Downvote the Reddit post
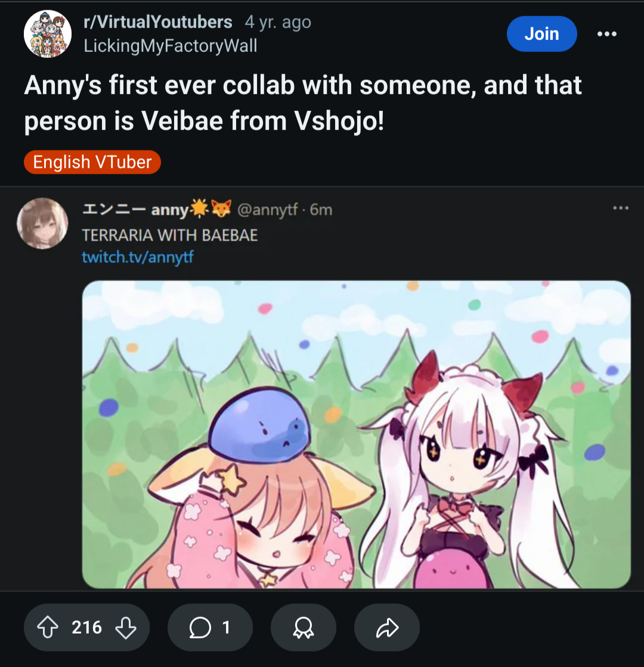This screenshot has width=644, height=667. (125, 627)
